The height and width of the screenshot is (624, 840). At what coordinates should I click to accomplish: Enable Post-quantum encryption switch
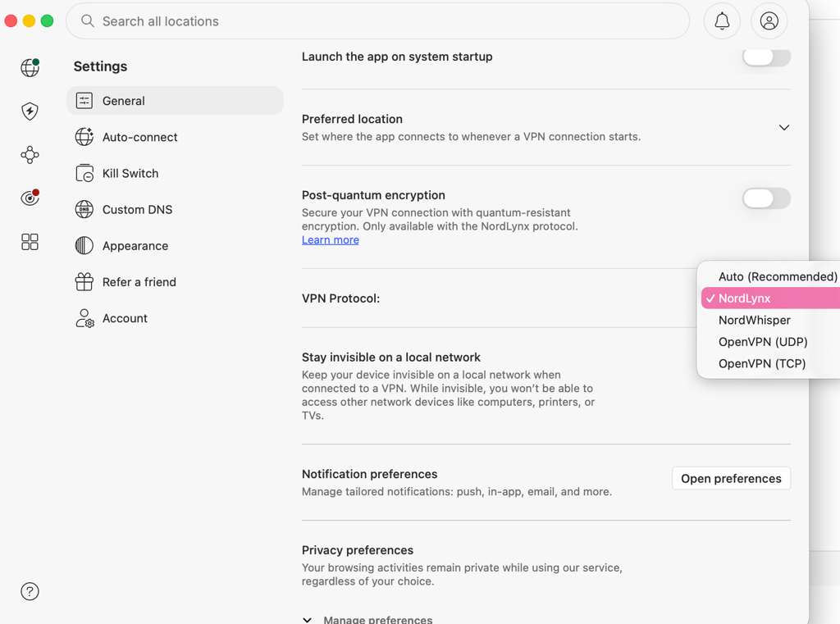coord(766,198)
